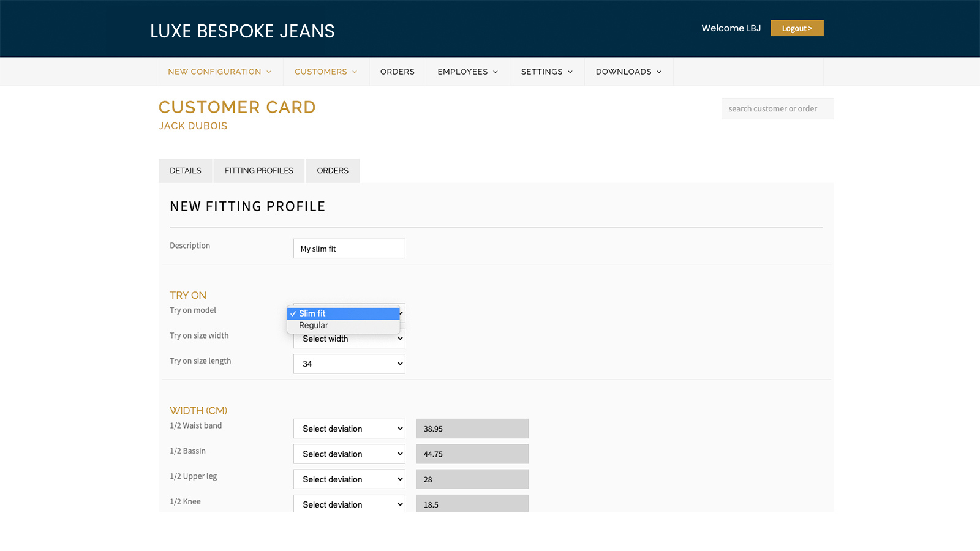Switch to the ORDERS tab on the customer card
980x551 pixels.
pos(332,170)
